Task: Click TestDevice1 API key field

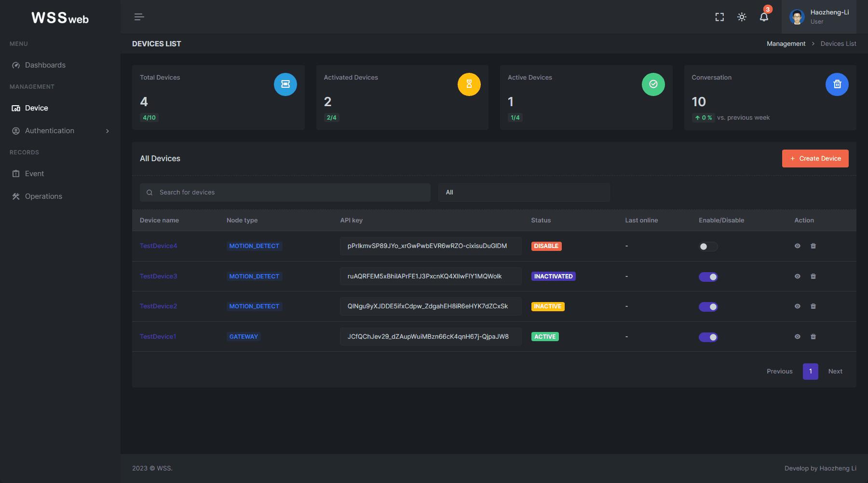Action: (431, 337)
